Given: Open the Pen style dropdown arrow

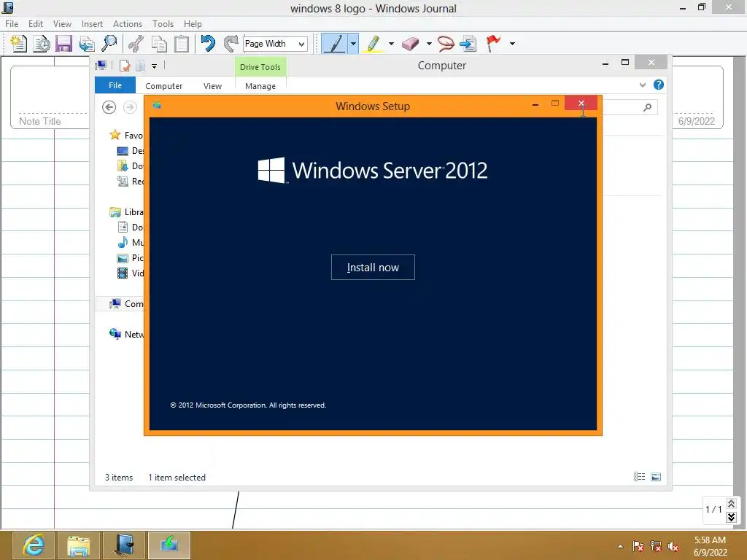Looking at the screenshot, I should (x=353, y=44).
